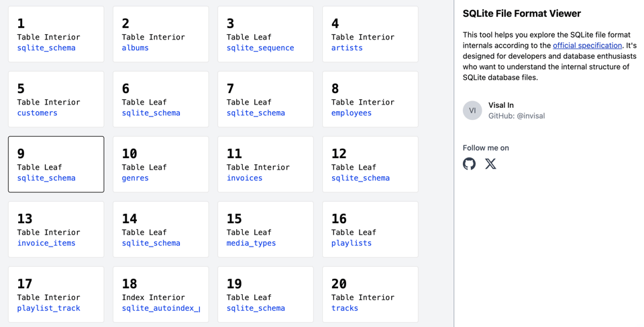This screenshot has width=644, height=327.
Task: Open the official specification link
Action: pos(587,46)
